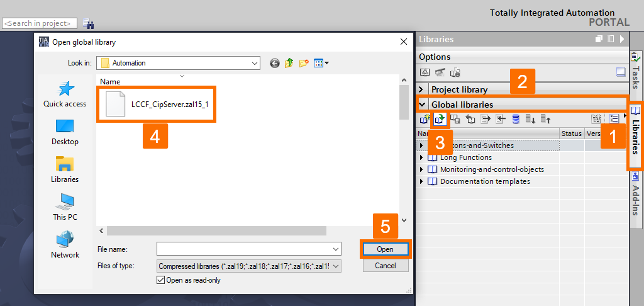This screenshot has height=306, width=644.
Task: Click the vertical scrollbar thumb in the file list
Action: (x=404, y=101)
